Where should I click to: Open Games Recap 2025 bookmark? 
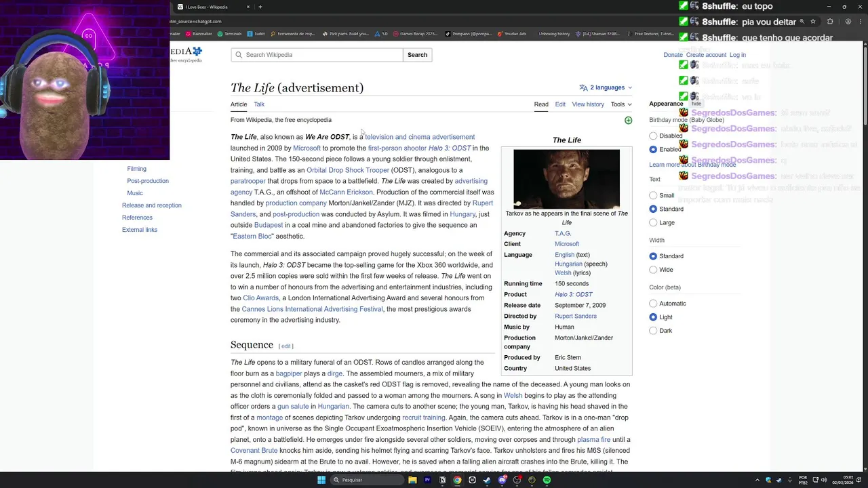415,33
